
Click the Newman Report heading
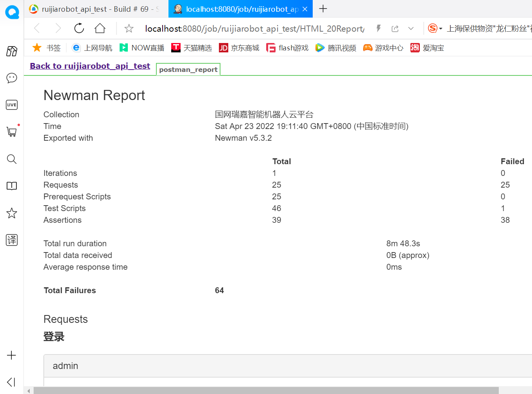click(x=94, y=95)
